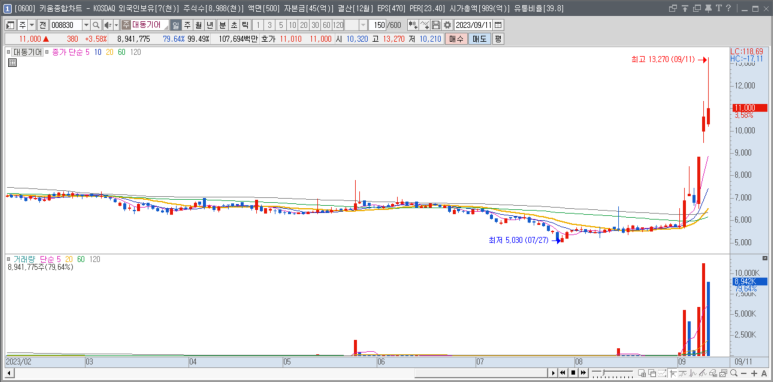This screenshot has height=382, width=773.
Task: Click the speaker sound icon in toolbar
Action: (107, 25)
